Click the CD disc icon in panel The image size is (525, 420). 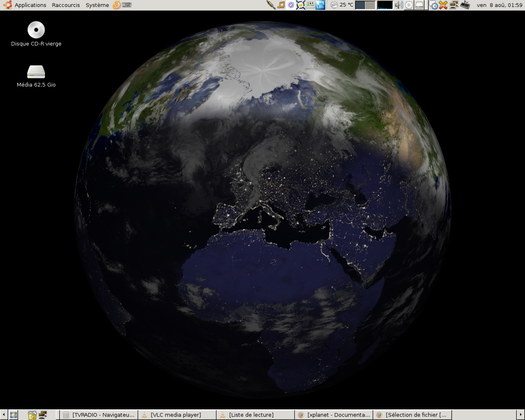point(409,5)
